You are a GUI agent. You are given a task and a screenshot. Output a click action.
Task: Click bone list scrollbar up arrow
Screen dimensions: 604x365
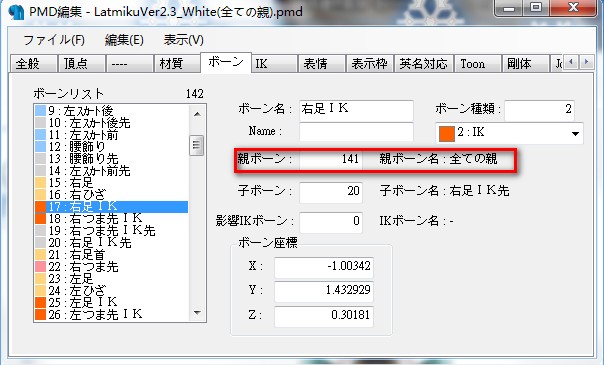[197, 114]
